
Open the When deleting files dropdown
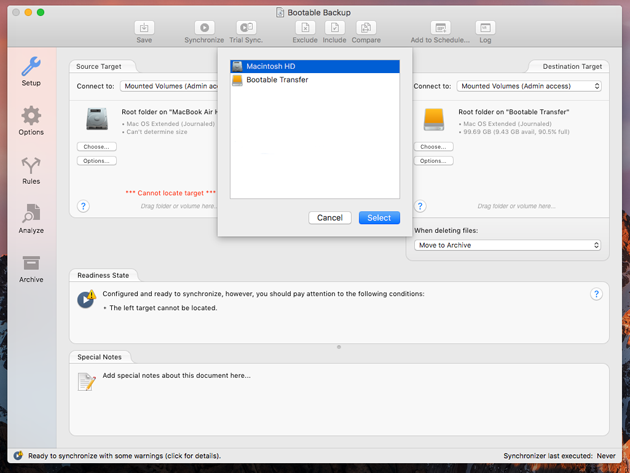coord(507,245)
